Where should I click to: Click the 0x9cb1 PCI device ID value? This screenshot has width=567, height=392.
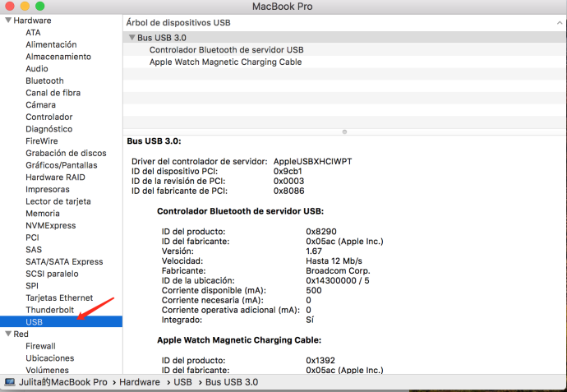click(x=288, y=171)
